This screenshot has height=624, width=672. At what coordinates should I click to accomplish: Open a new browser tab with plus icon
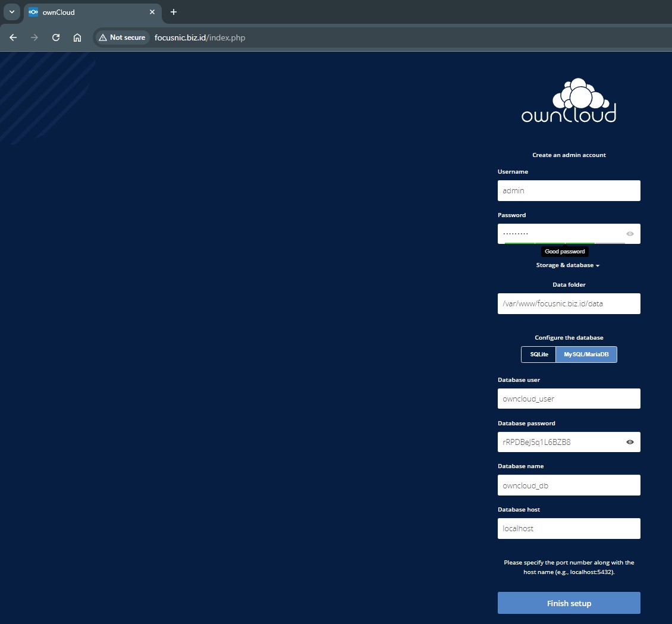point(174,12)
